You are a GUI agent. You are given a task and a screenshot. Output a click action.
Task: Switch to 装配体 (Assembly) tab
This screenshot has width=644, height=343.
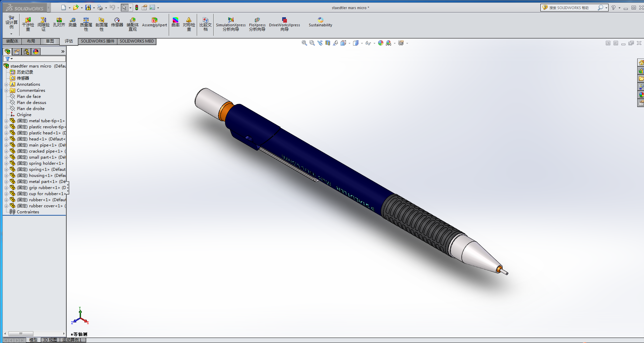12,41
